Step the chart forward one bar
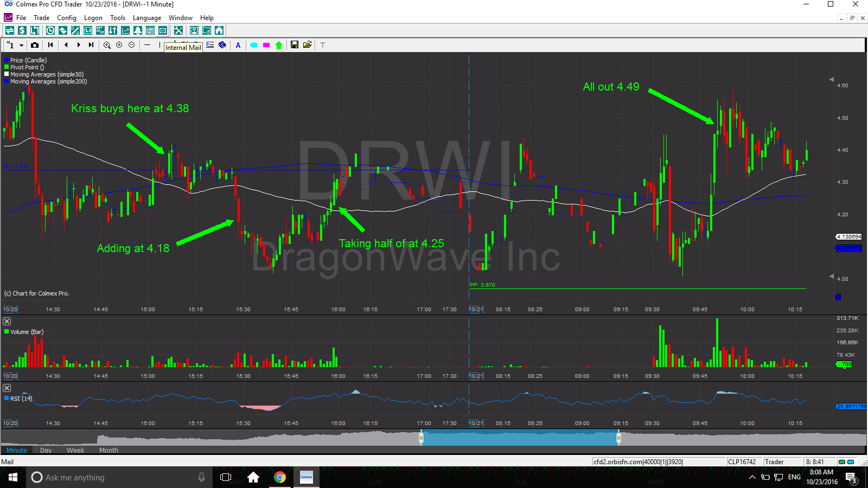This screenshot has width=868, height=488. point(79,45)
